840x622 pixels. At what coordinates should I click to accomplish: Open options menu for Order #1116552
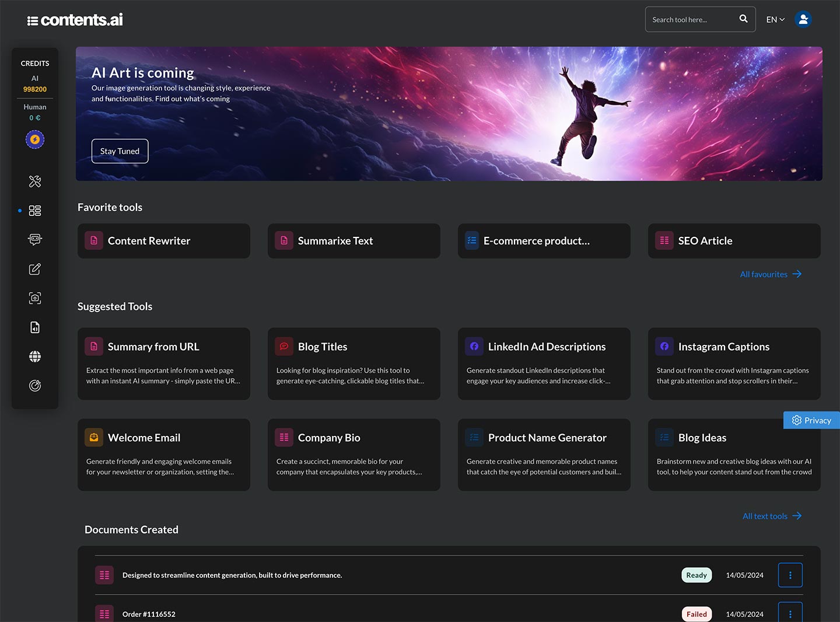pos(790,613)
